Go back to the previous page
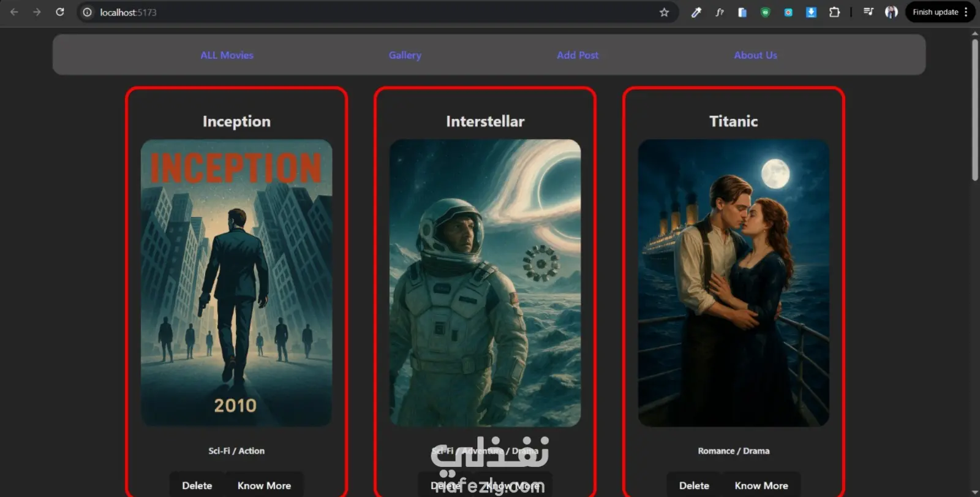The image size is (980, 497). (14, 12)
